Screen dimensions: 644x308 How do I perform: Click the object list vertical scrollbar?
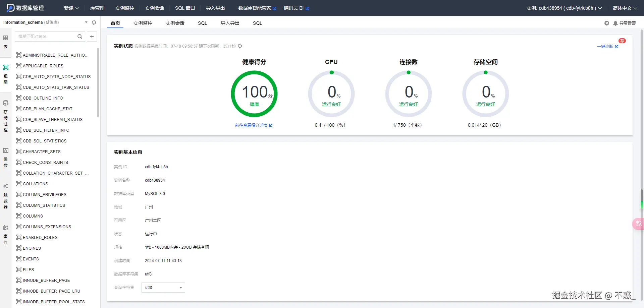click(98, 82)
